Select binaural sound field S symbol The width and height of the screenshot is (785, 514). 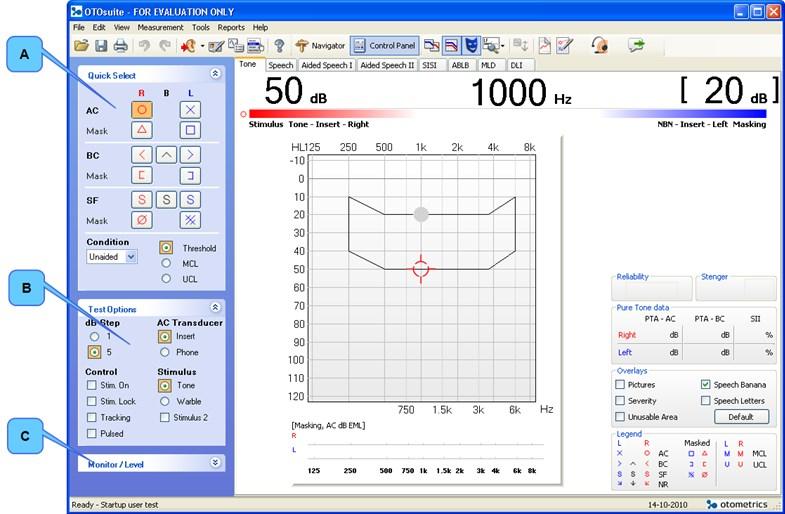point(166,200)
